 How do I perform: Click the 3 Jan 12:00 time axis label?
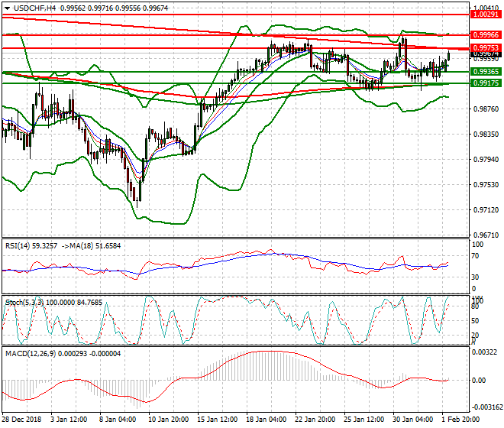pyautogui.click(x=69, y=420)
